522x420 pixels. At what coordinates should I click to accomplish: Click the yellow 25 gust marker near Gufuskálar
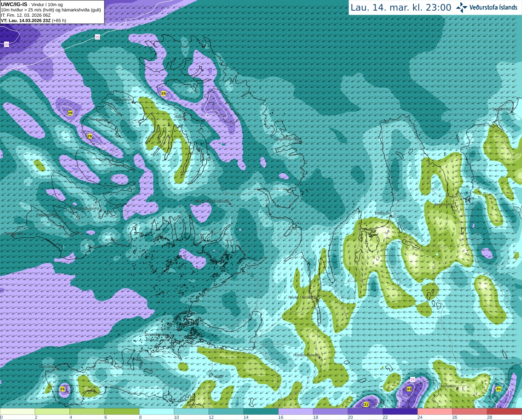[62, 389]
